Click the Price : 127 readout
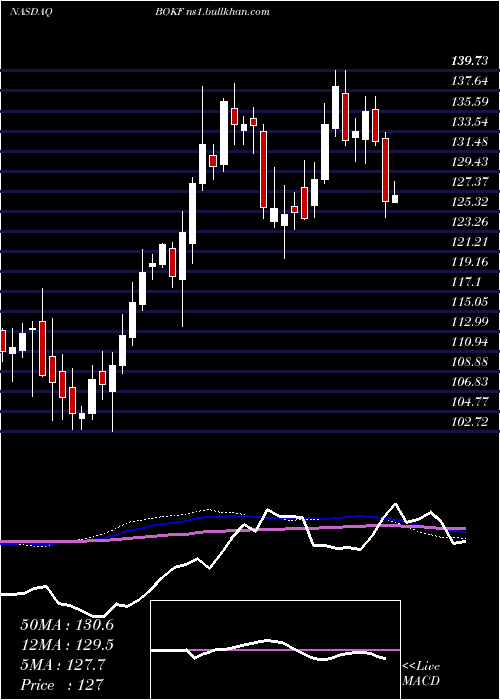 click(61, 685)
